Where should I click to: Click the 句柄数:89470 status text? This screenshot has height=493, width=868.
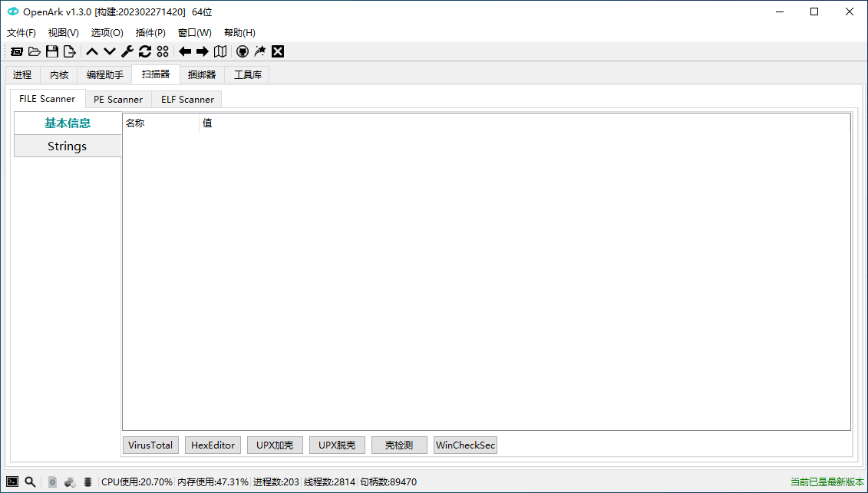click(388, 482)
